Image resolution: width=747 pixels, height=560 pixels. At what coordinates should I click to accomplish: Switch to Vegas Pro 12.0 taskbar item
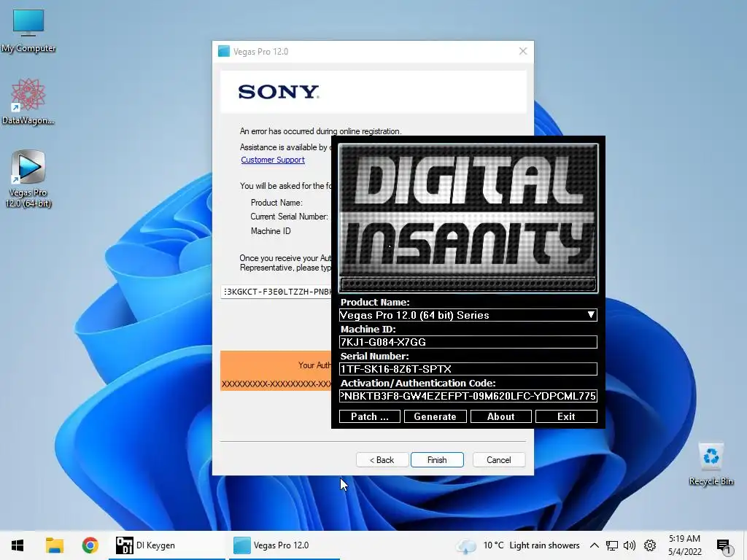click(285, 545)
